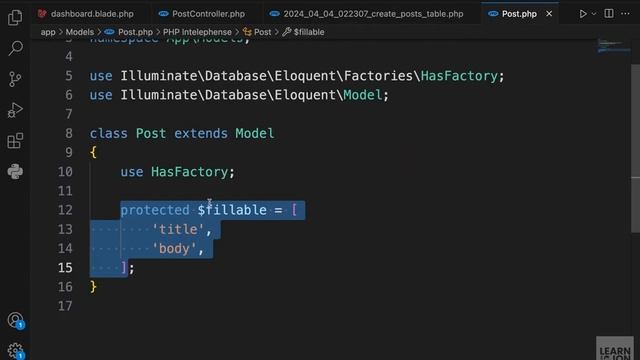This screenshot has width=640, height=360.
Task: Open the Extensions view
Action: [15, 141]
